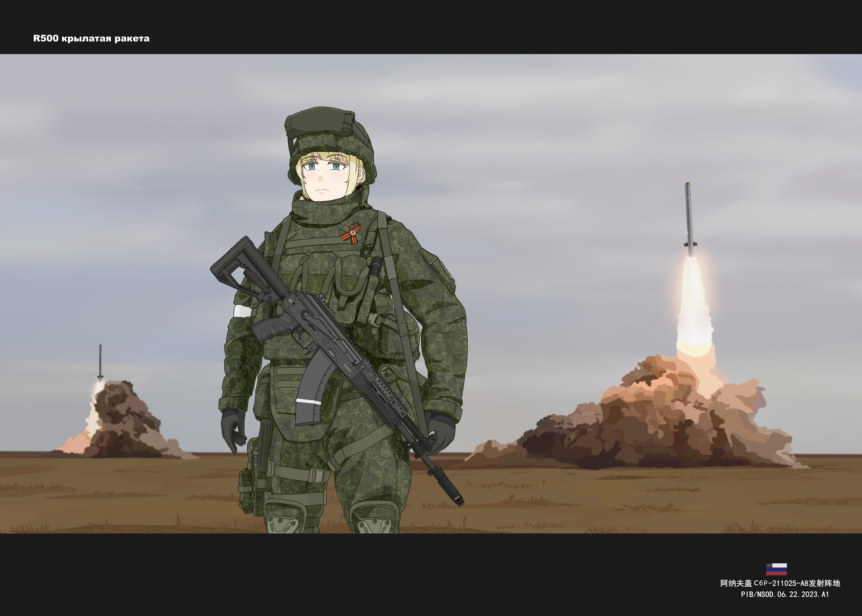Click the white armband on soldier's arm

pos(241,311)
